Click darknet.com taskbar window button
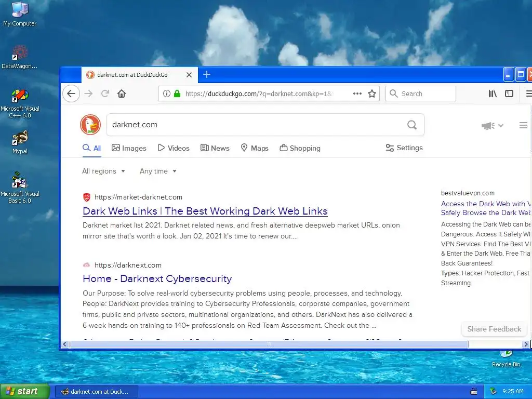This screenshot has width=532, height=399. [96, 392]
